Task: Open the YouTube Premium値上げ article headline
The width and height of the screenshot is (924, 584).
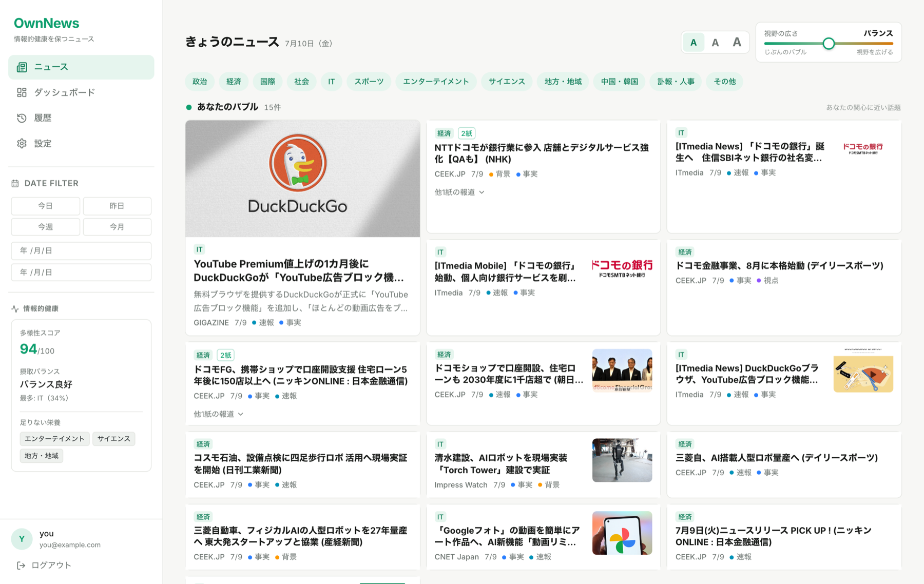Action: click(300, 270)
